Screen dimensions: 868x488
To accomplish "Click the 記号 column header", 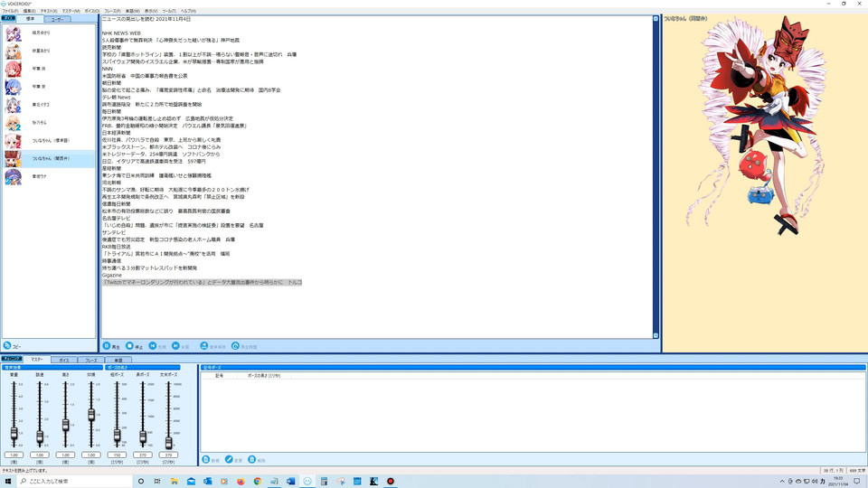I will tap(219, 376).
